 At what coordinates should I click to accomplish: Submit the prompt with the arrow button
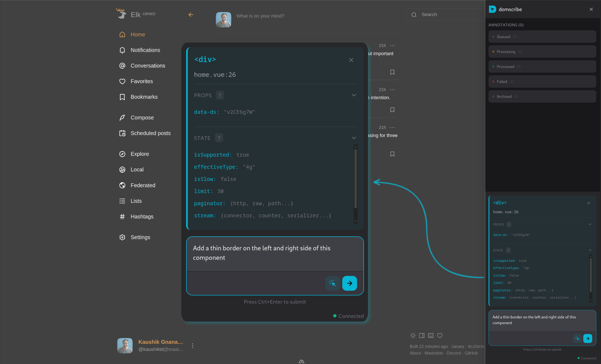[349, 283]
